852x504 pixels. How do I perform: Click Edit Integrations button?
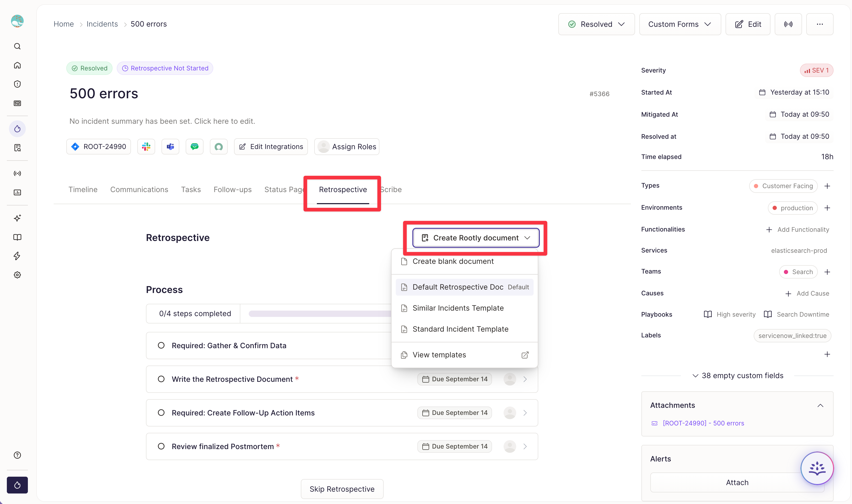click(x=271, y=147)
